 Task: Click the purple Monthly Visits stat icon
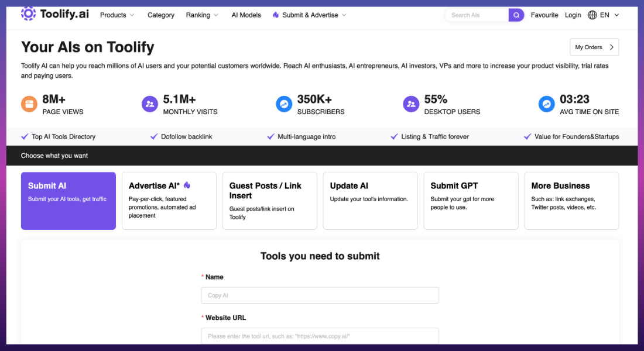(x=150, y=104)
